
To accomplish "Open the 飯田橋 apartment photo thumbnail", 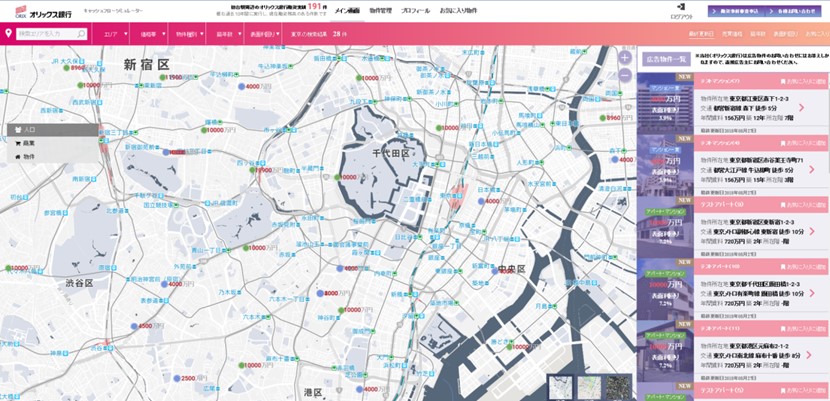I will [x=665, y=288].
